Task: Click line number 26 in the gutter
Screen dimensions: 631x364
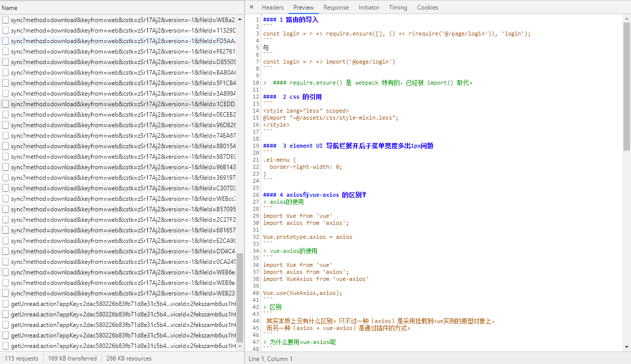Action: click(x=256, y=195)
